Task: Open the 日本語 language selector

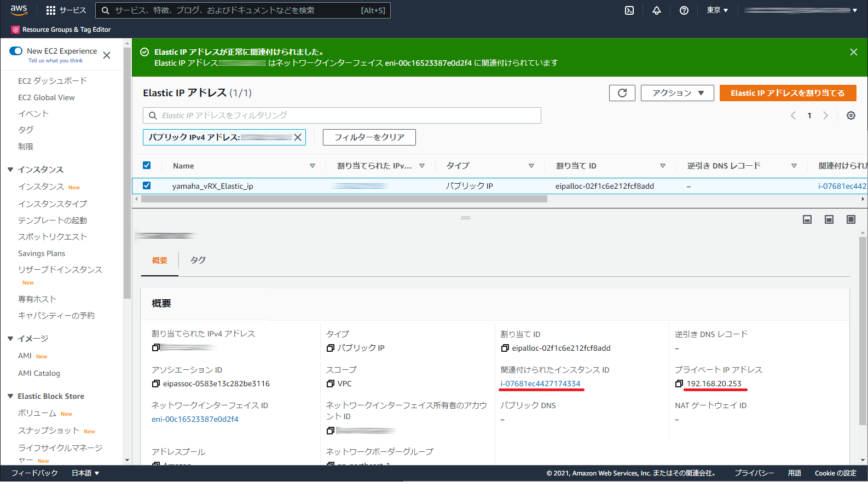Action: (85, 473)
